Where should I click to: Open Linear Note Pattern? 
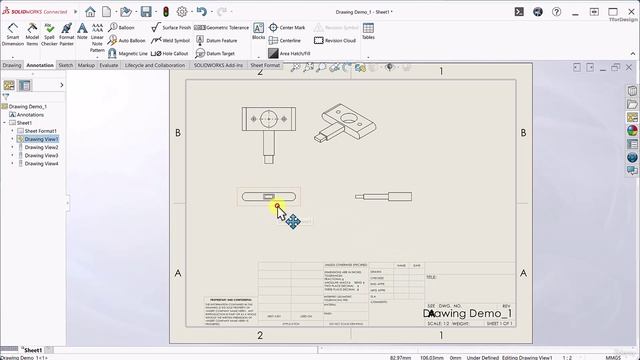point(97,38)
